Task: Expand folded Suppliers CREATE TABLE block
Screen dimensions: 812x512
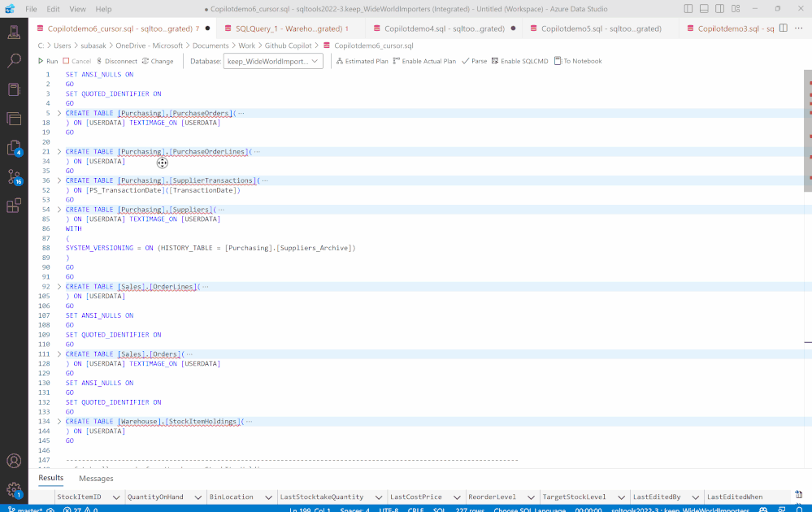Action: [59, 210]
